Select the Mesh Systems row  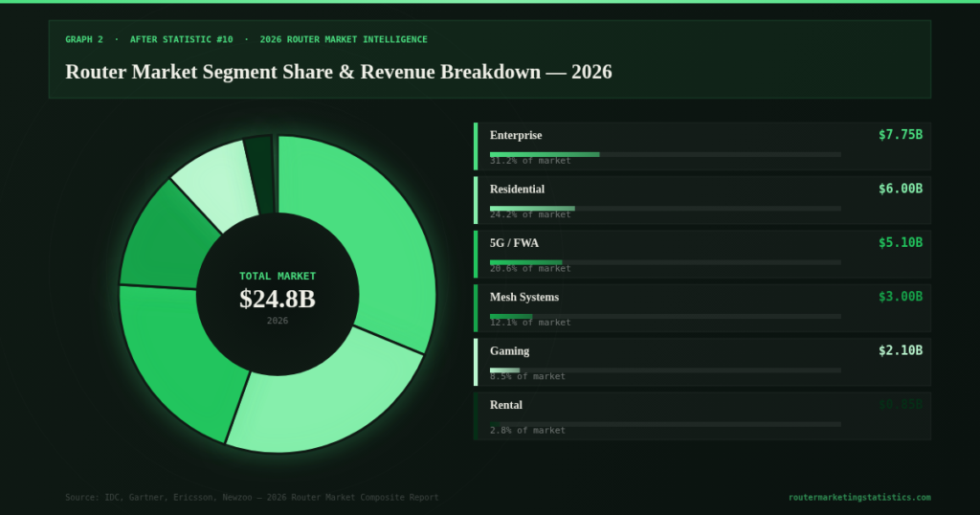(x=702, y=308)
